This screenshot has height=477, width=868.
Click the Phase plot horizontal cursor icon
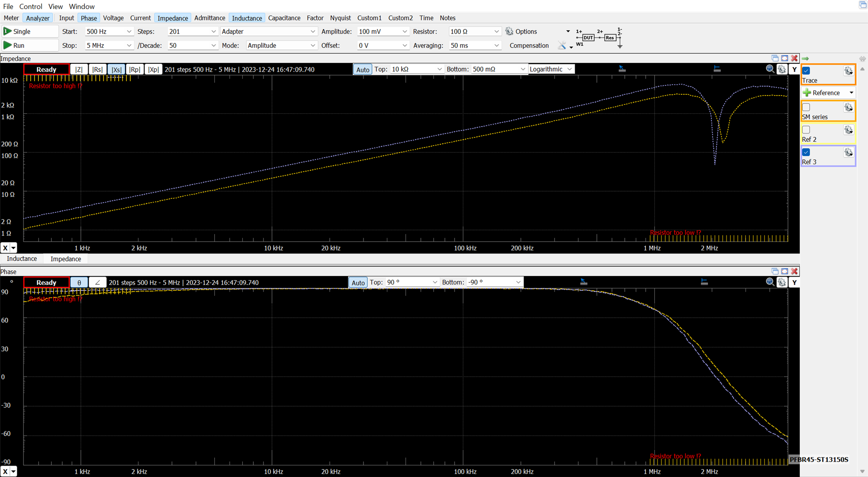704,282
